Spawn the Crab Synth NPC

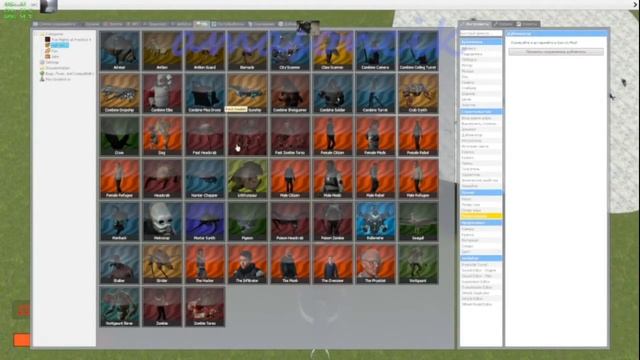click(418, 93)
